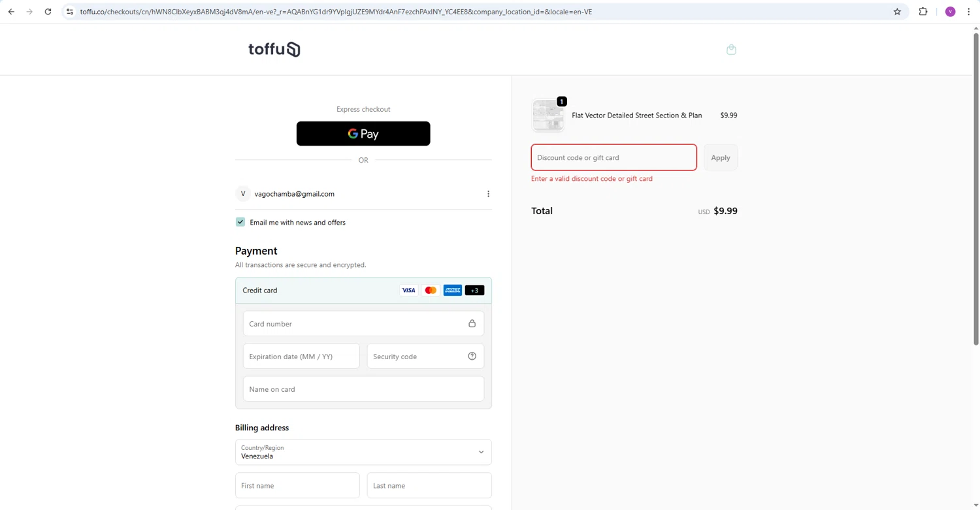Focus the Name on card field

(363, 389)
